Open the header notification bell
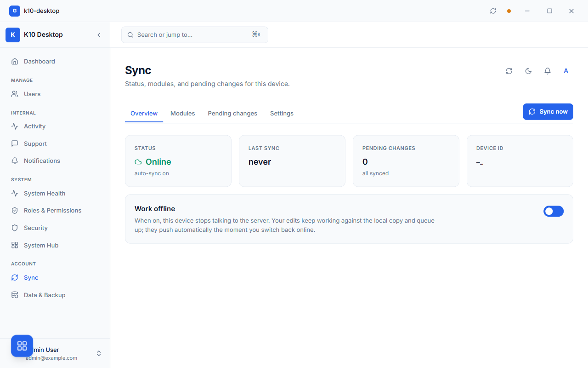The height and width of the screenshot is (368, 588). [548, 71]
